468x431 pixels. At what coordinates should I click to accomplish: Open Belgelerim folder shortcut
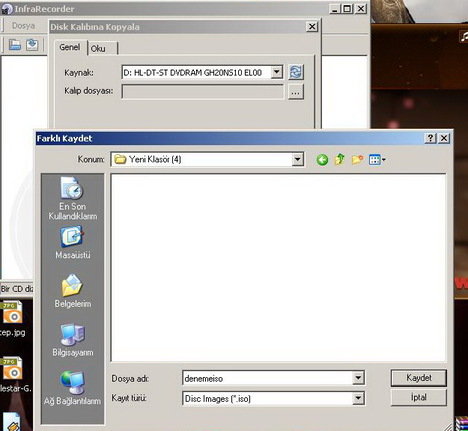pyautogui.click(x=73, y=291)
